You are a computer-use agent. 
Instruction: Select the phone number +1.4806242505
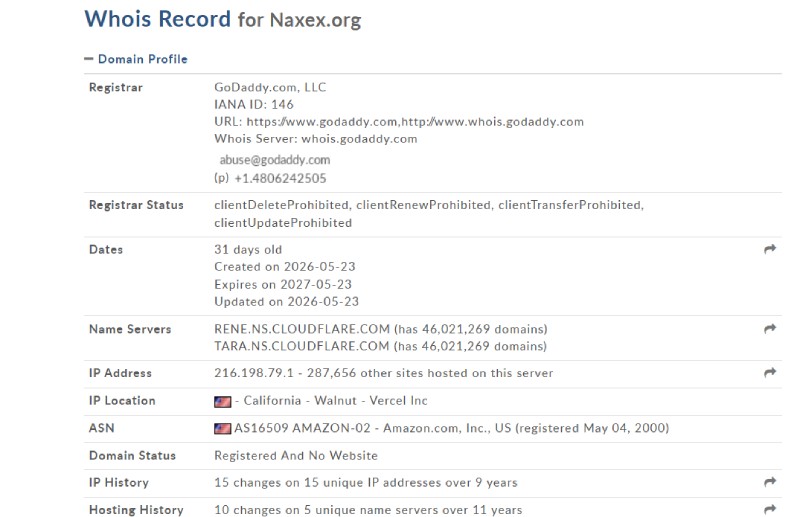click(x=280, y=179)
